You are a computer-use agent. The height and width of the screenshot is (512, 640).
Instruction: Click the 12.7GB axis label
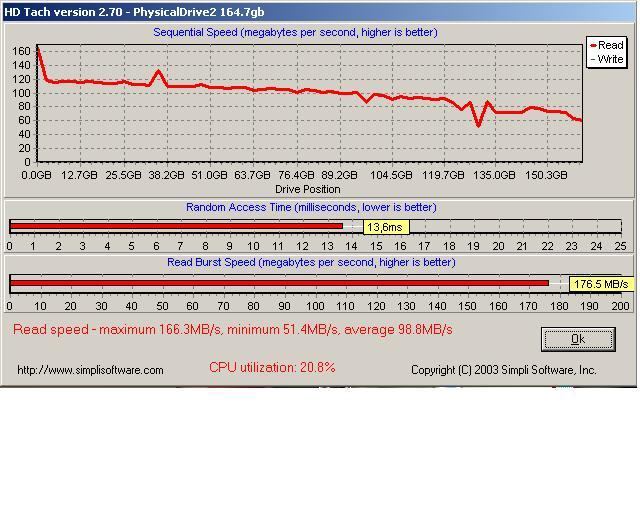tap(79, 175)
